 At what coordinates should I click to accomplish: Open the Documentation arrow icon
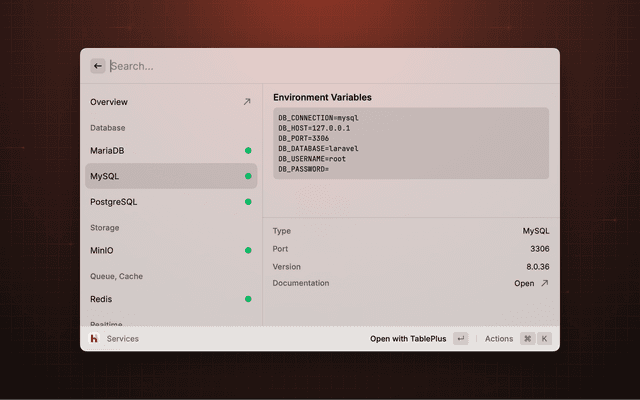click(544, 283)
